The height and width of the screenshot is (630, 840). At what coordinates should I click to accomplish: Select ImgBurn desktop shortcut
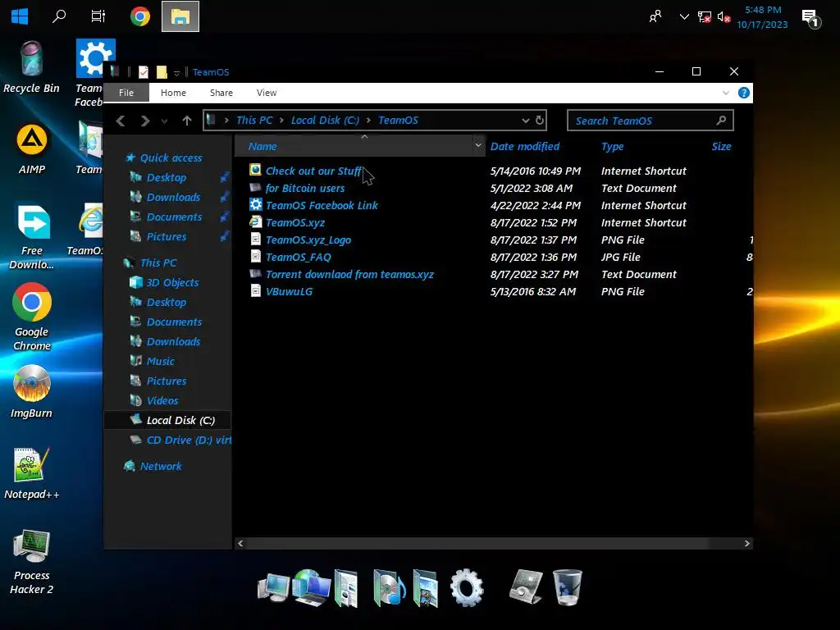pyautogui.click(x=32, y=391)
